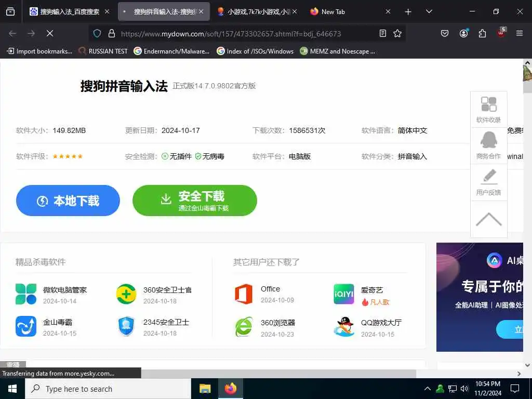The width and height of the screenshot is (532, 399).
Task: Click Firefox icon in taskbar
Action: click(x=230, y=389)
